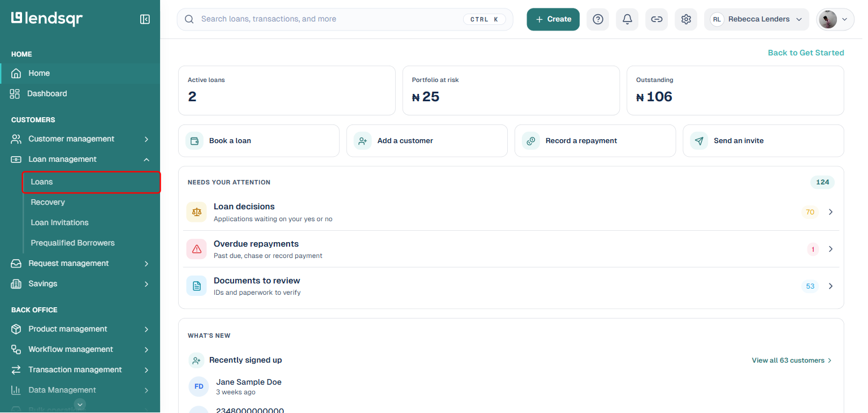Click the Create button
This screenshot has width=868, height=413.
(x=553, y=19)
